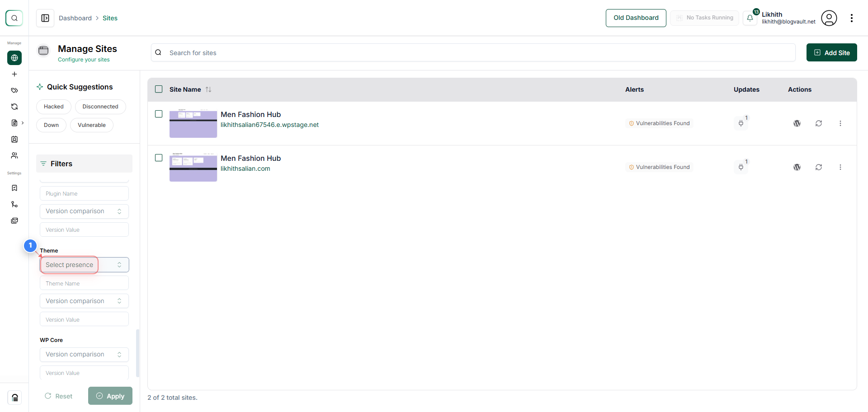Click the filters panel vertical scrollbar

coord(137,353)
